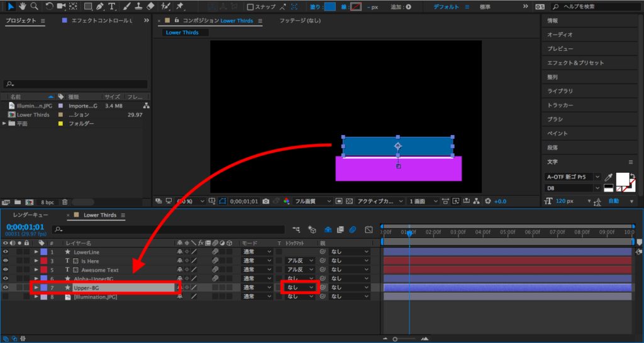Select the Zoom magnifier tool

click(x=33, y=6)
